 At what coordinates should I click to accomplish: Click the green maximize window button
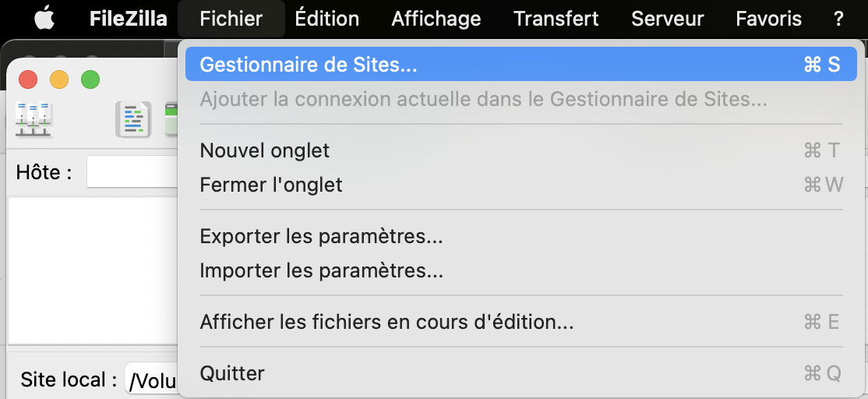90,79
